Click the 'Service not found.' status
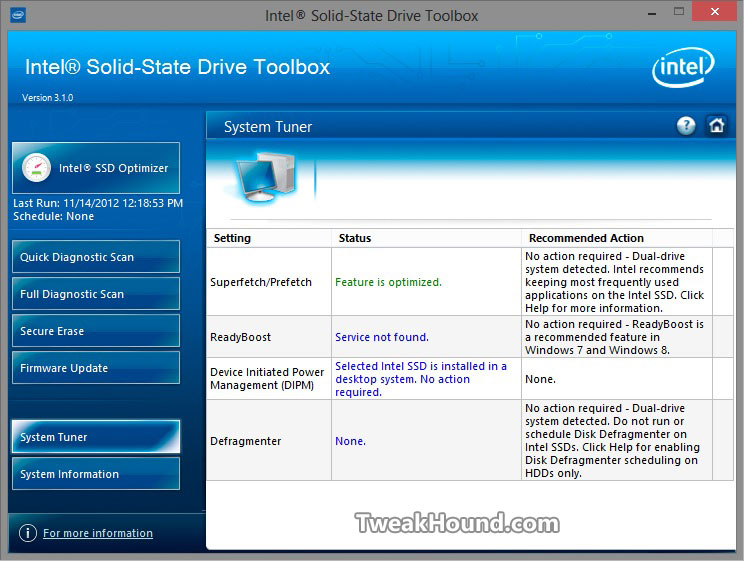744x561 pixels. [381, 337]
